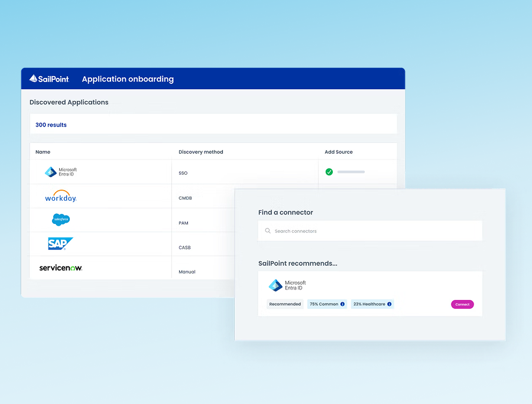Click the 300 results text
The image size is (532, 404).
(51, 125)
